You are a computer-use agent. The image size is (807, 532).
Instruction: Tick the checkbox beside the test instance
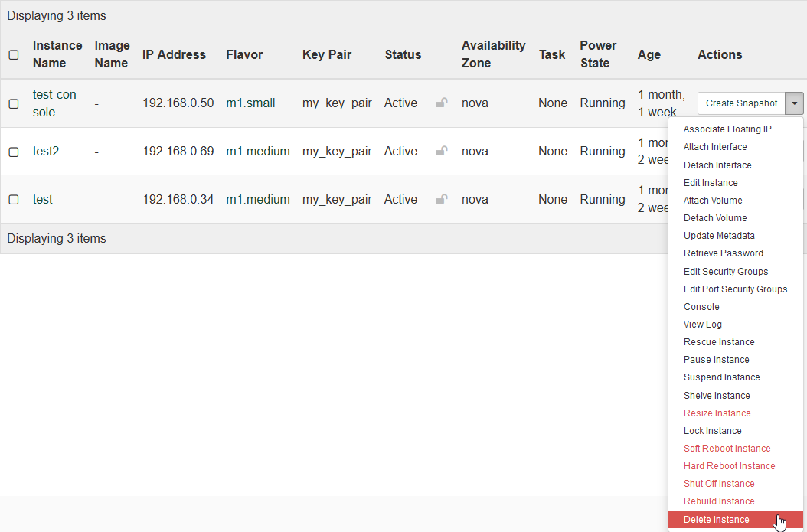14,200
